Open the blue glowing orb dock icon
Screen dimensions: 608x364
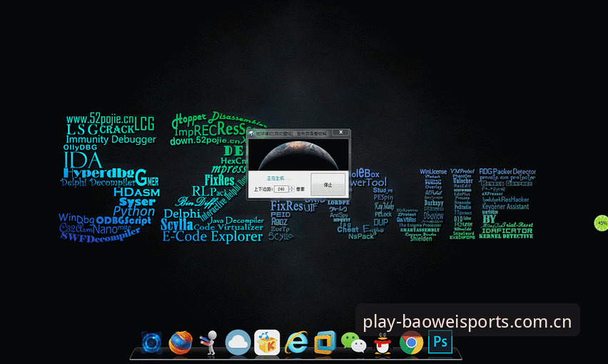[151, 343]
